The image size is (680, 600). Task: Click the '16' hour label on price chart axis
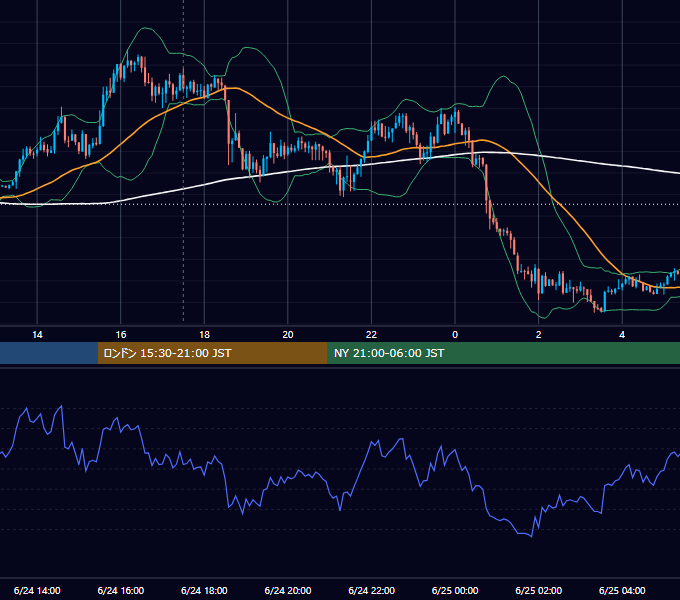click(x=121, y=335)
